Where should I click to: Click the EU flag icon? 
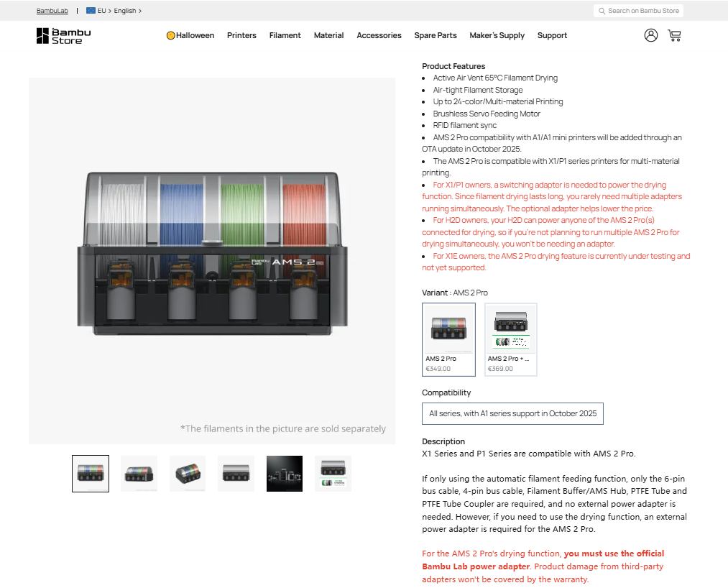tap(91, 10)
